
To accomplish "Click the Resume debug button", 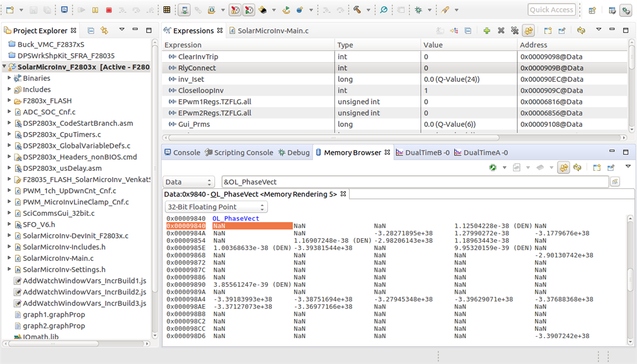I will tap(82, 10).
